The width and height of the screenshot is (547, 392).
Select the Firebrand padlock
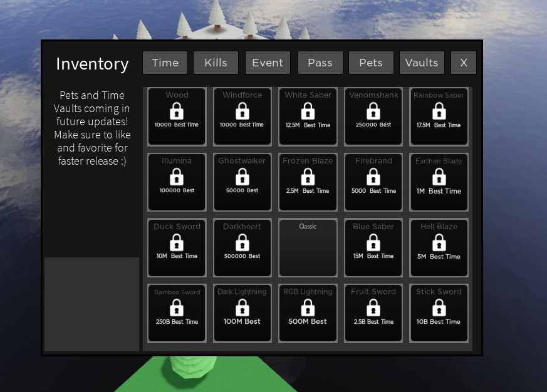[x=373, y=177]
